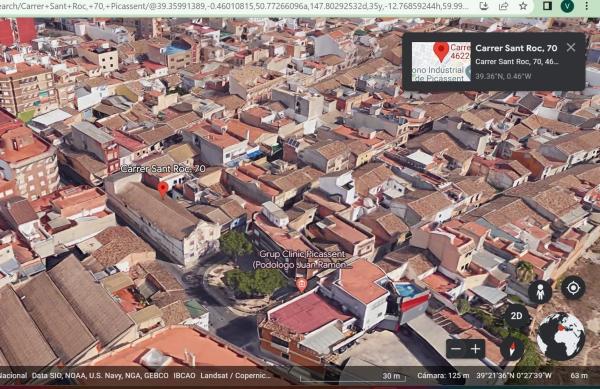Fly to my location with the target icon
This screenshot has height=389, width=600.
point(573,288)
